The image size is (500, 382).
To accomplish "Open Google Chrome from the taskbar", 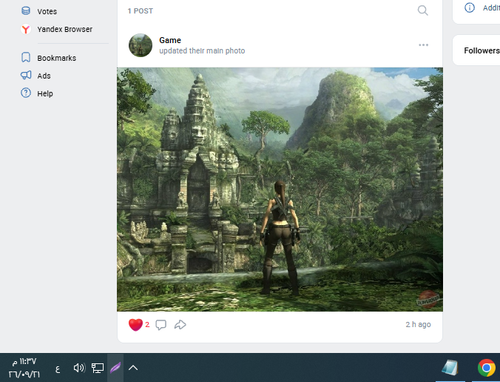I will (486, 368).
